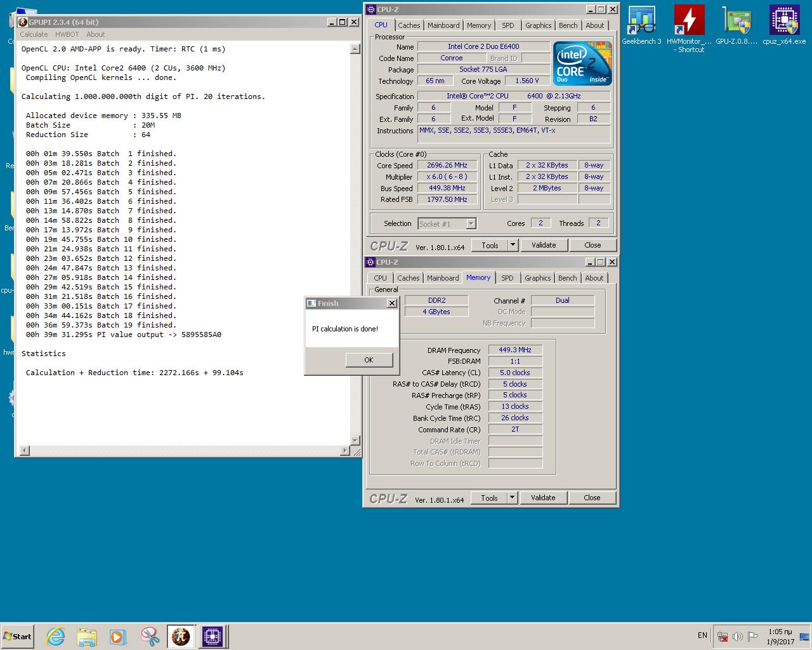The image size is (812, 650).
Task: Click OK in Finish dialog
Action: (x=369, y=360)
